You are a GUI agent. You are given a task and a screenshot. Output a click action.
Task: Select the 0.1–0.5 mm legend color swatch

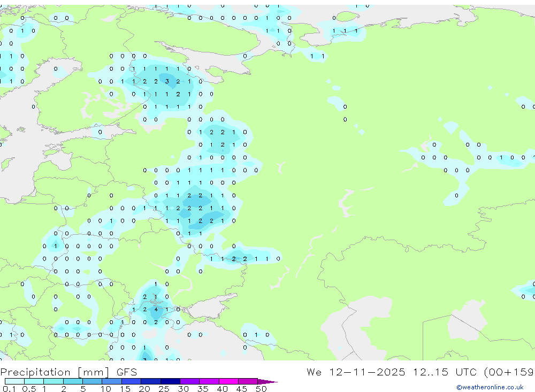click(x=14, y=381)
